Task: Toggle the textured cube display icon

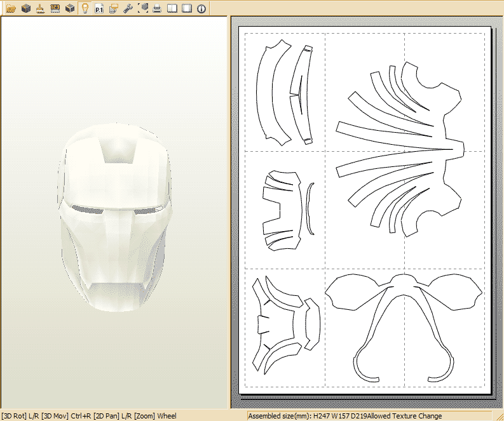Action: click(x=26, y=8)
